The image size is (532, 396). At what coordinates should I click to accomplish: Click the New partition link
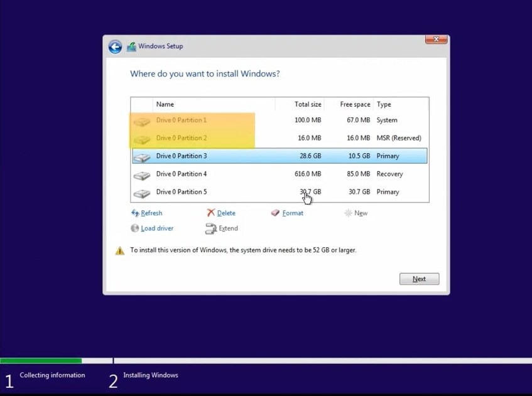pyautogui.click(x=361, y=213)
